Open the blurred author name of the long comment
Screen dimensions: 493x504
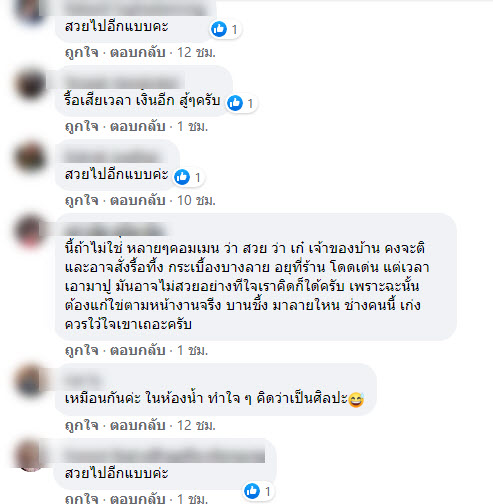[x=115, y=230]
